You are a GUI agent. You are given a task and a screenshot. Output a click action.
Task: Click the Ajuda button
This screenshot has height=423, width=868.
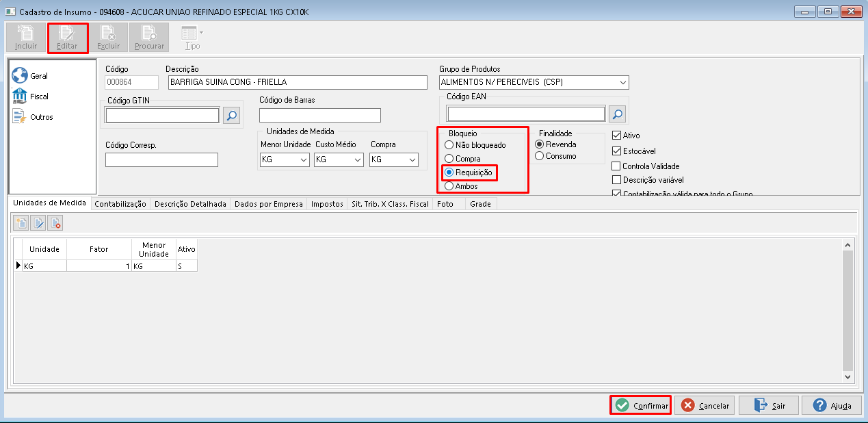(831, 405)
